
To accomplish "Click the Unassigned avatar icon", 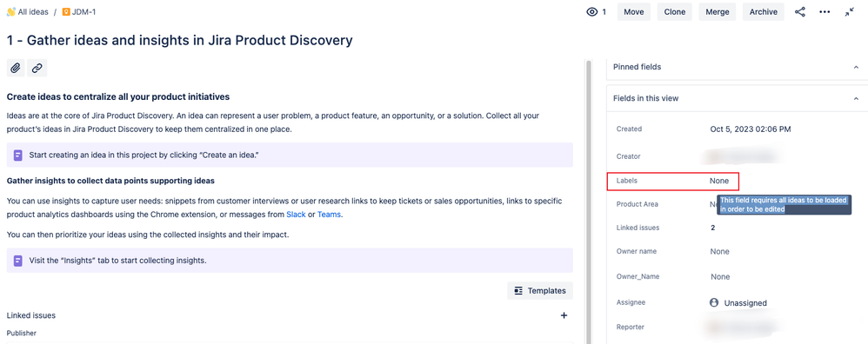I will coord(714,302).
